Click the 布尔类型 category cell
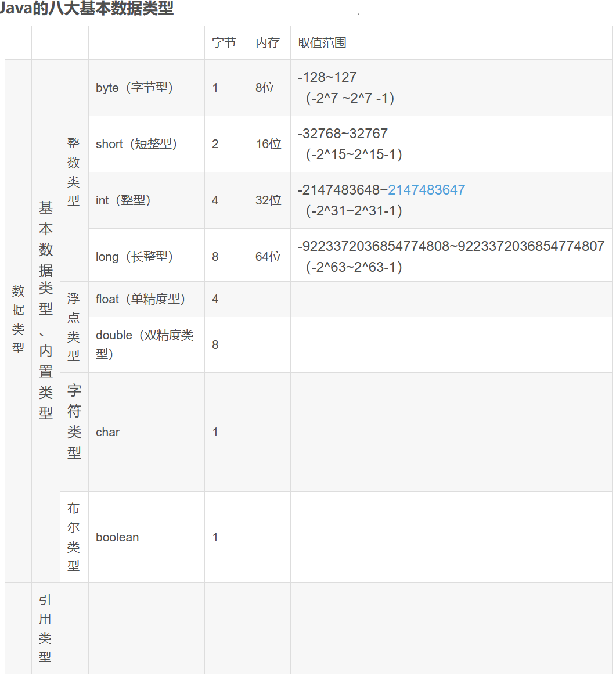Image resolution: width=616 pixels, height=676 pixels. coord(74,537)
